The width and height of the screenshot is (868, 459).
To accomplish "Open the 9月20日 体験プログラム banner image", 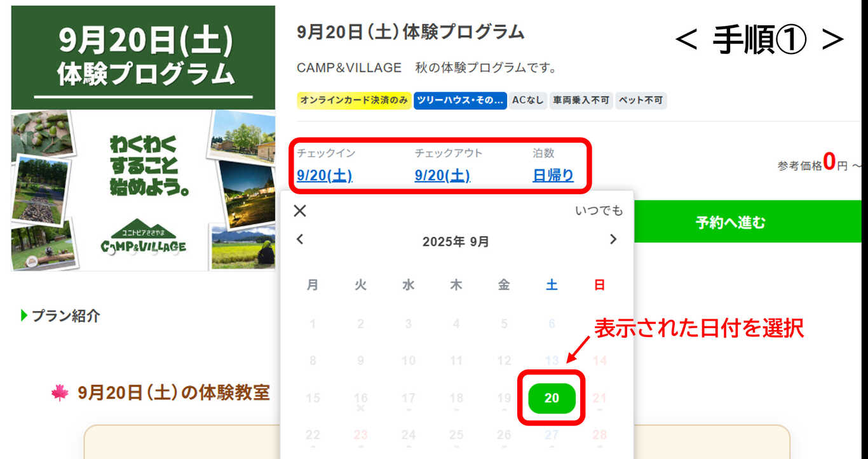I will point(143,138).
